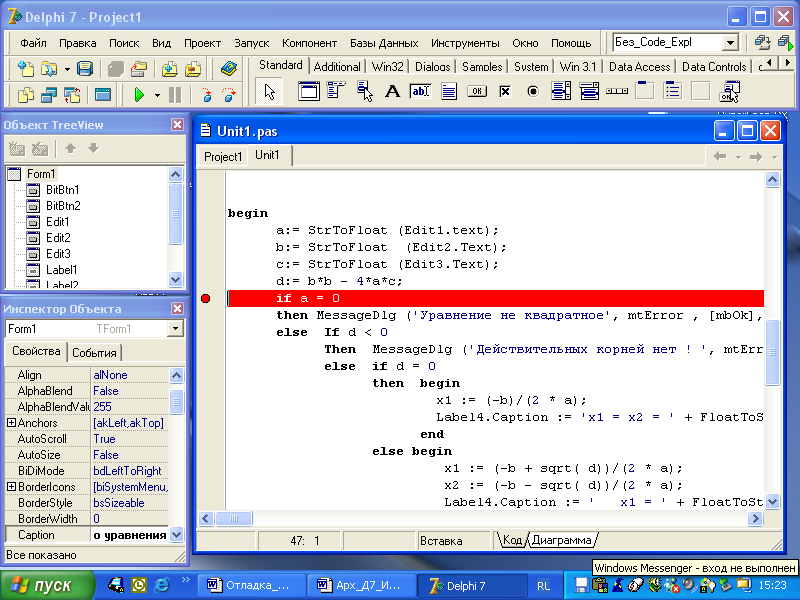This screenshot has height=600, width=800.
Task: Select the PopupMenu palette component
Action: click(364, 92)
